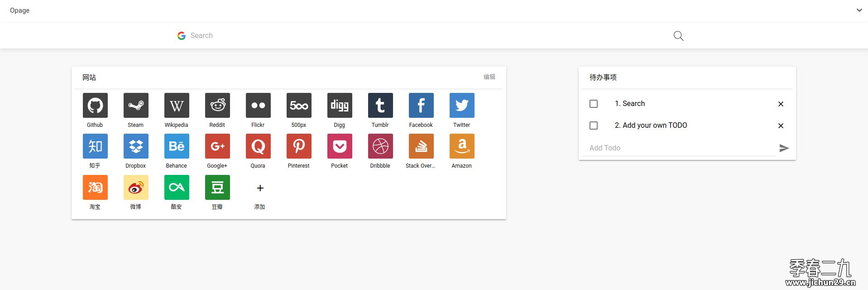Click the magnifying glass search icon
Viewport: 868px width, 290px height.
pos(678,36)
